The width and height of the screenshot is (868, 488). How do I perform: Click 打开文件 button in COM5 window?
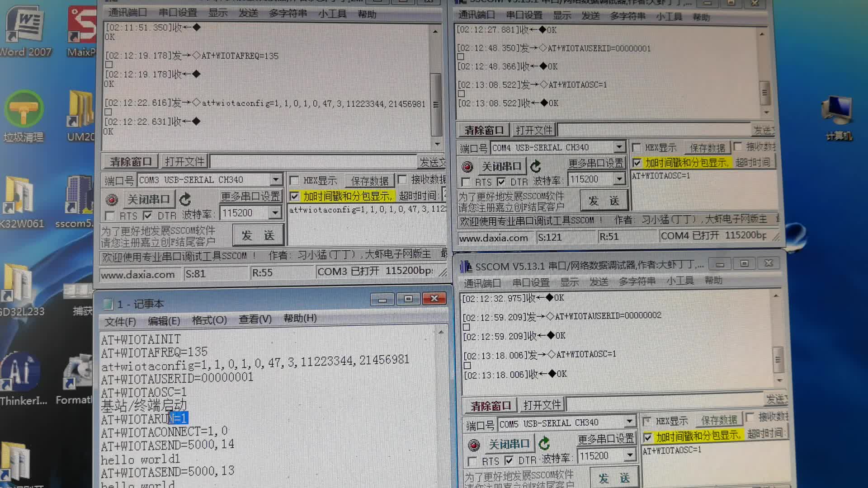(x=542, y=405)
